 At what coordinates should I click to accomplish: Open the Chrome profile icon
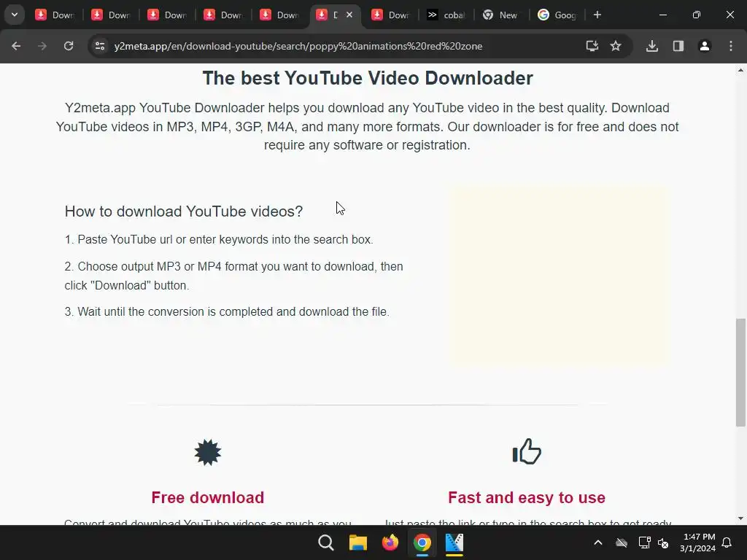(705, 46)
